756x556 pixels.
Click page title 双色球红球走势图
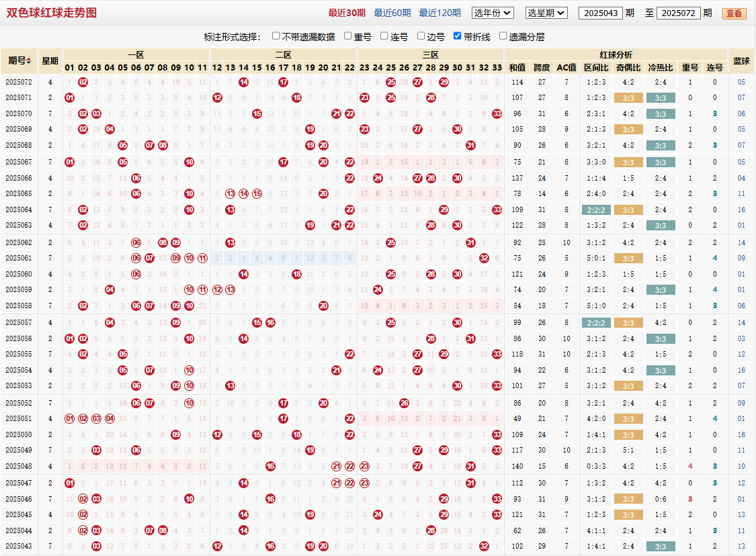point(52,13)
